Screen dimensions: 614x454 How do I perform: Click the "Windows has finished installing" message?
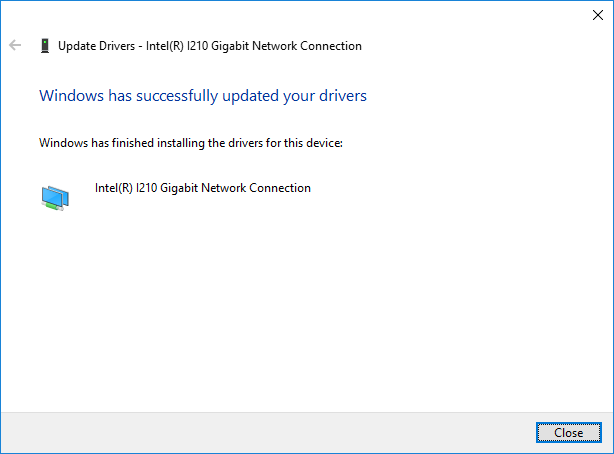[120, 143]
